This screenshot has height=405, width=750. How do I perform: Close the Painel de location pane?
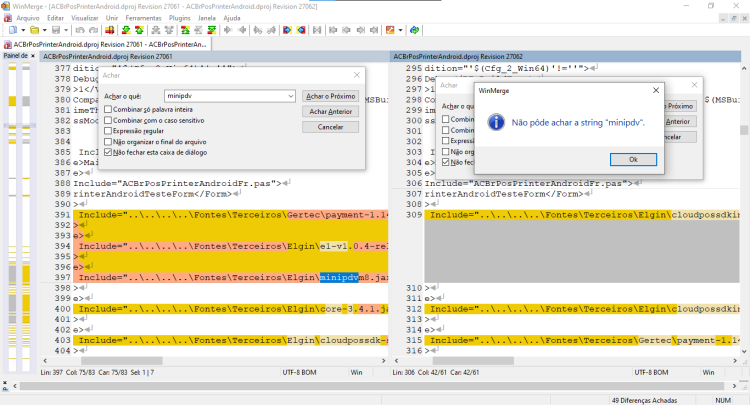tap(33, 56)
